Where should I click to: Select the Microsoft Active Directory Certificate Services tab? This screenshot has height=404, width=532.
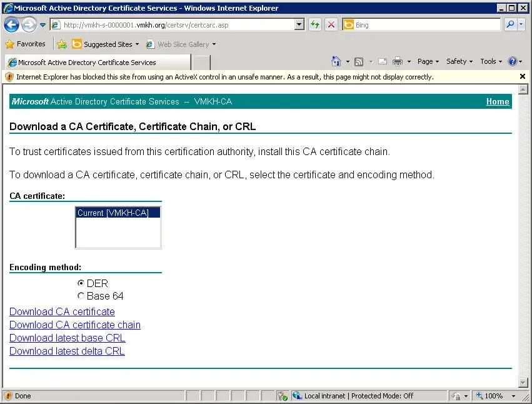[98, 63]
